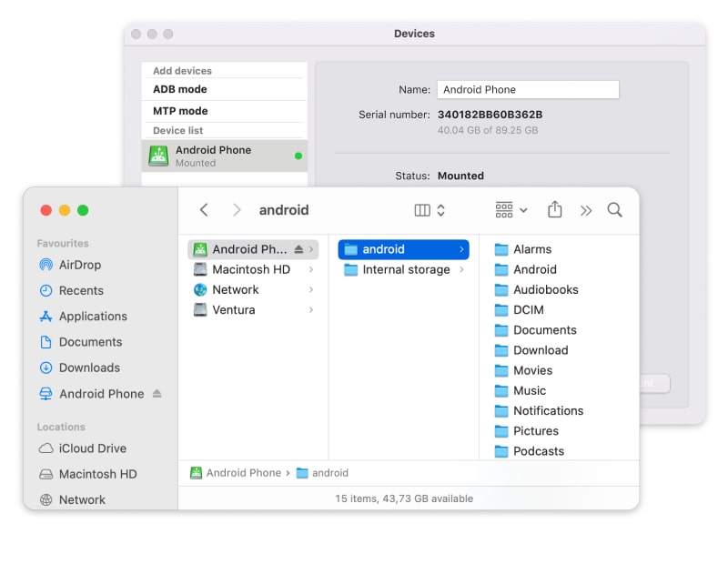Select Network globe item in column
Screen dimensions: 728x564
pyautogui.click(x=253, y=289)
